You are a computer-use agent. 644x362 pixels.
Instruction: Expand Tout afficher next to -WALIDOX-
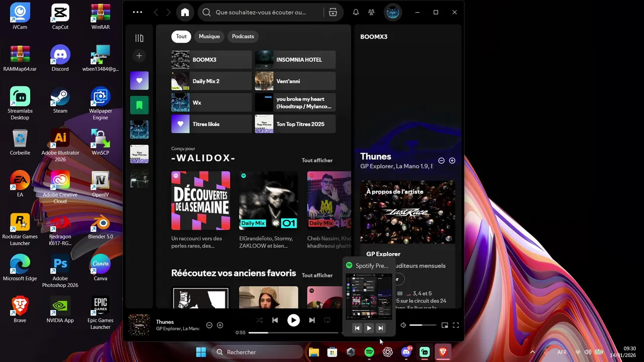pos(317,160)
